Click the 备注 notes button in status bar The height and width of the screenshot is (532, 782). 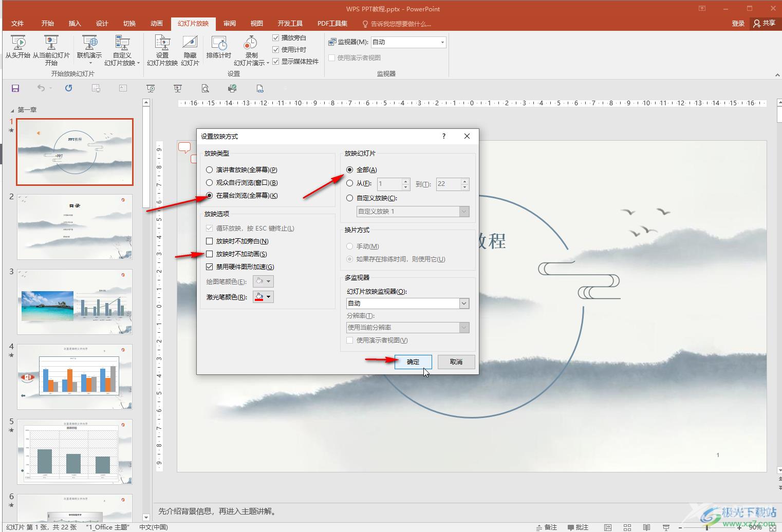(x=547, y=527)
